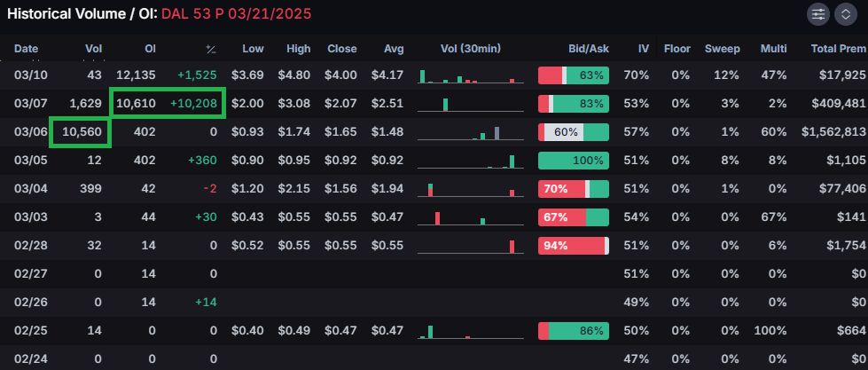
Task: Click the 86% bid/ask bar for 02/25
Action: tap(574, 331)
